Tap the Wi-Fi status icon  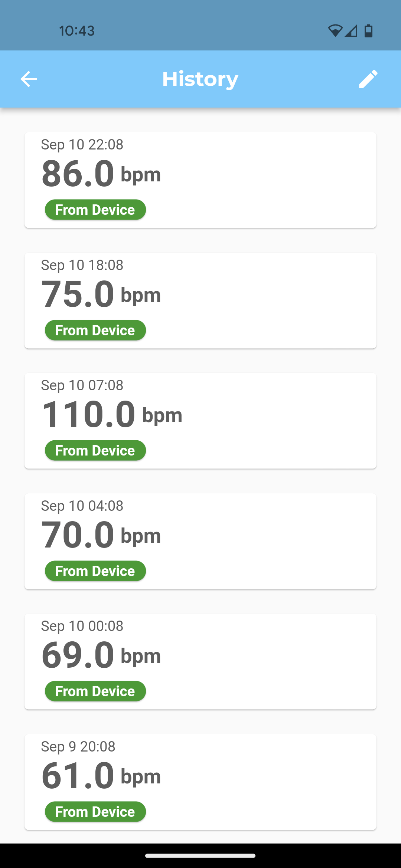pyautogui.click(x=335, y=31)
